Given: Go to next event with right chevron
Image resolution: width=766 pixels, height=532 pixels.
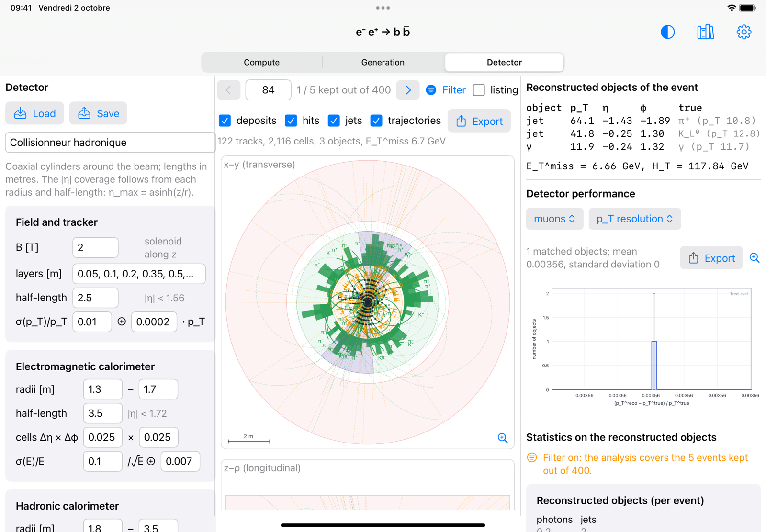Looking at the screenshot, I should coord(408,90).
